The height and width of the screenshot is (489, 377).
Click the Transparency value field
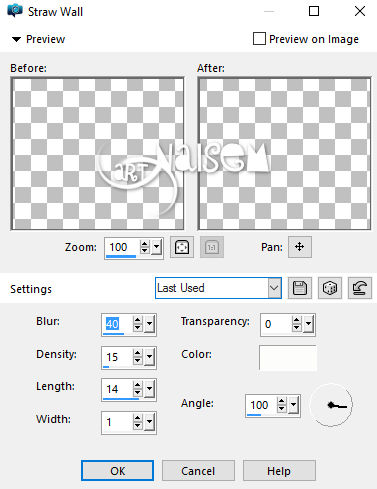point(275,324)
